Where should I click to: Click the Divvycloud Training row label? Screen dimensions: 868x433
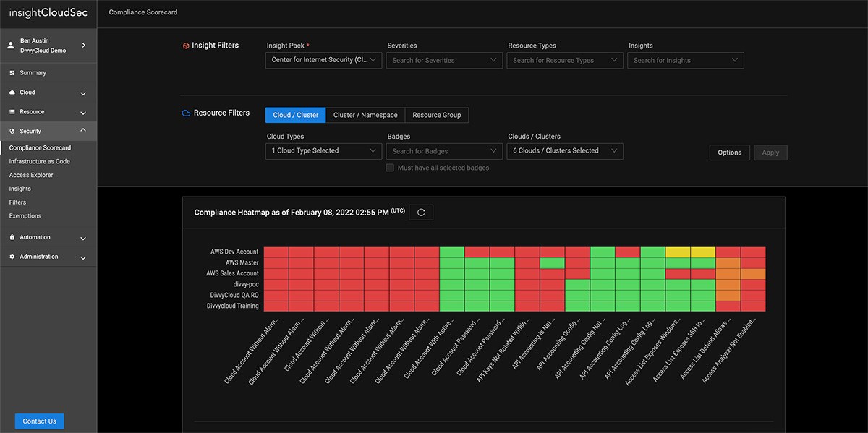click(232, 306)
